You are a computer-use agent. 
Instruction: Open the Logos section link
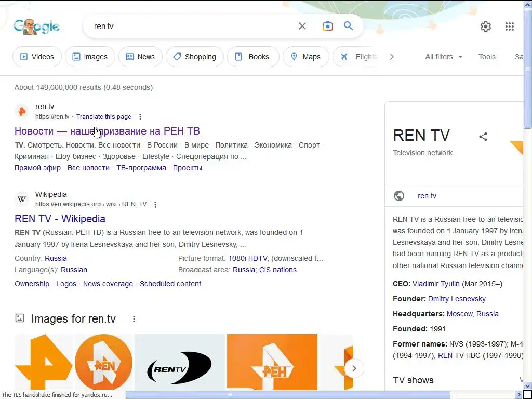click(x=66, y=284)
